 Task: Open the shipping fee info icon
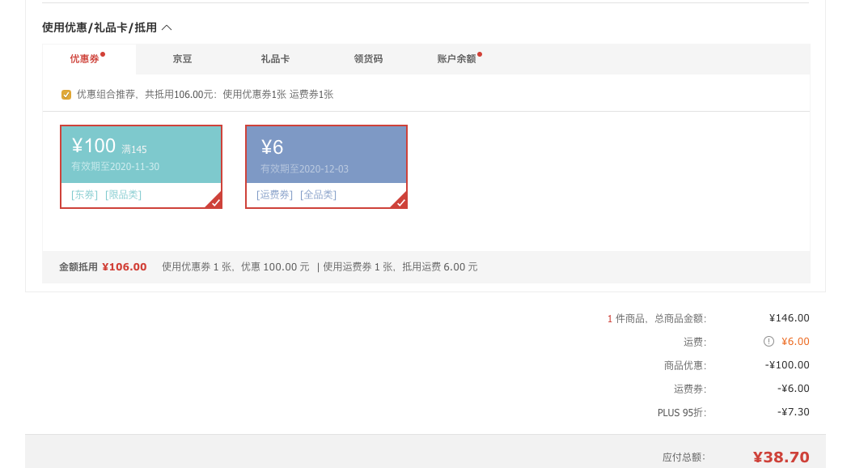click(769, 342)
